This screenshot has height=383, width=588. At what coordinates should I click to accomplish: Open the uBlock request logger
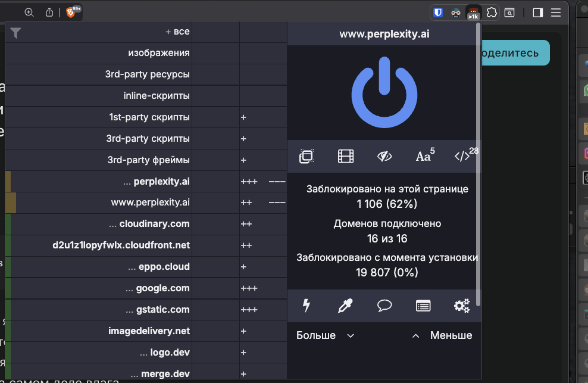click(423, 306)
